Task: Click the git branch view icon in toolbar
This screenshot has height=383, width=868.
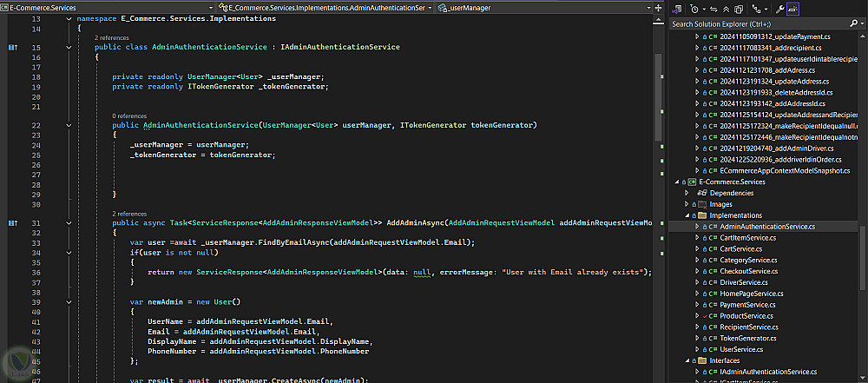Action: click(x=757, y=9)
